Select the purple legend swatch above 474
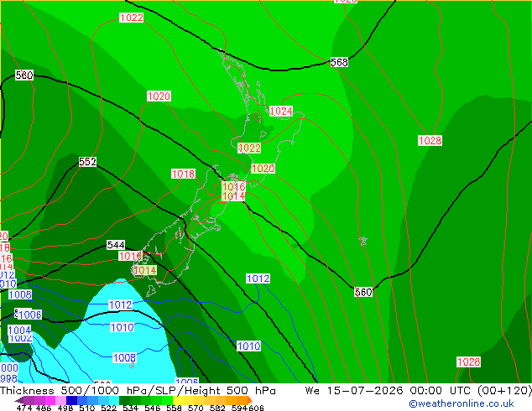Image resolution: width=532 pixels, height=411 pixels. [29, 400]
